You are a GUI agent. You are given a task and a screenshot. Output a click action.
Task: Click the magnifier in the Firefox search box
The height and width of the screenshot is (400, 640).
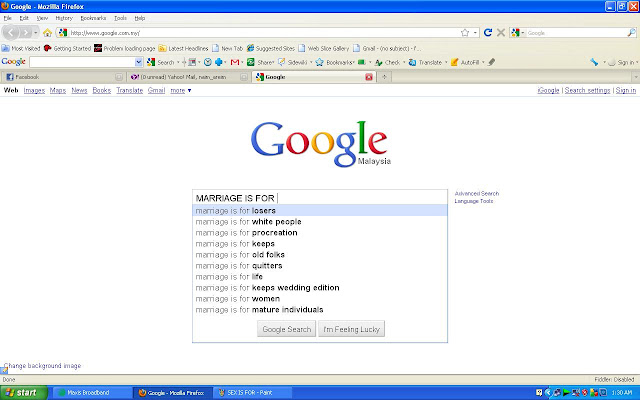pyautogui.click(x=631, y=33)
